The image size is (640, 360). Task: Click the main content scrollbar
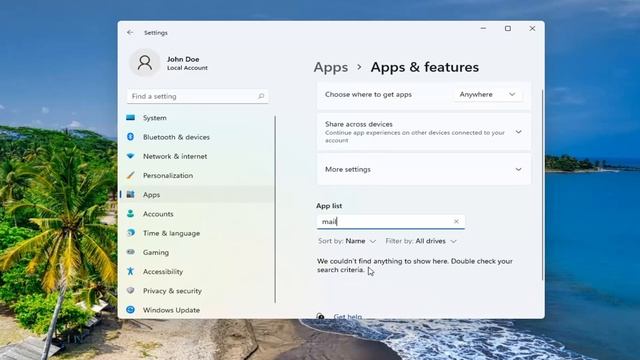[542, 184]
